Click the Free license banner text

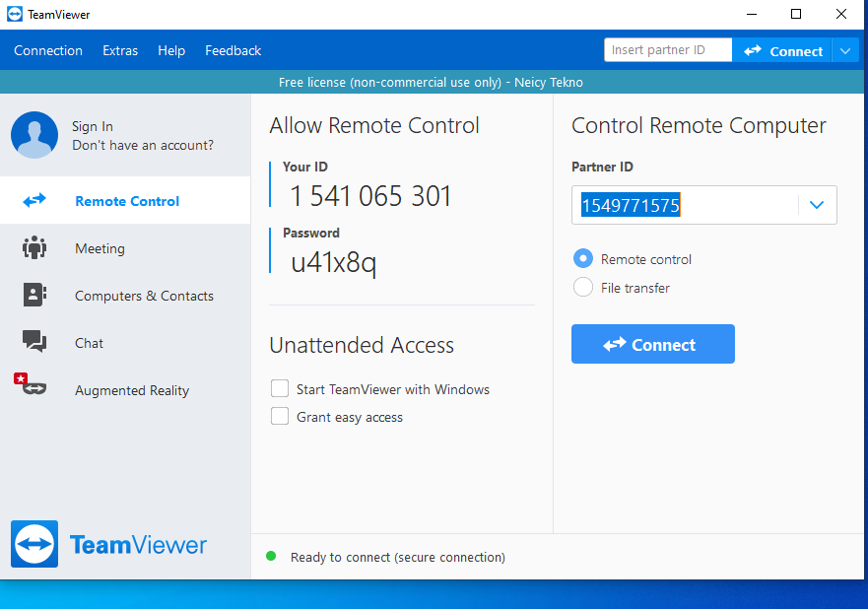click(x=431, y=82)
